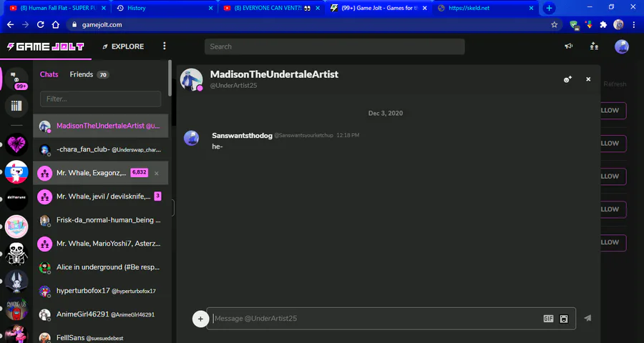This screenshot has height=343, width=644.
Task: Open the Among Us community icon
Action: pos(16,309)
